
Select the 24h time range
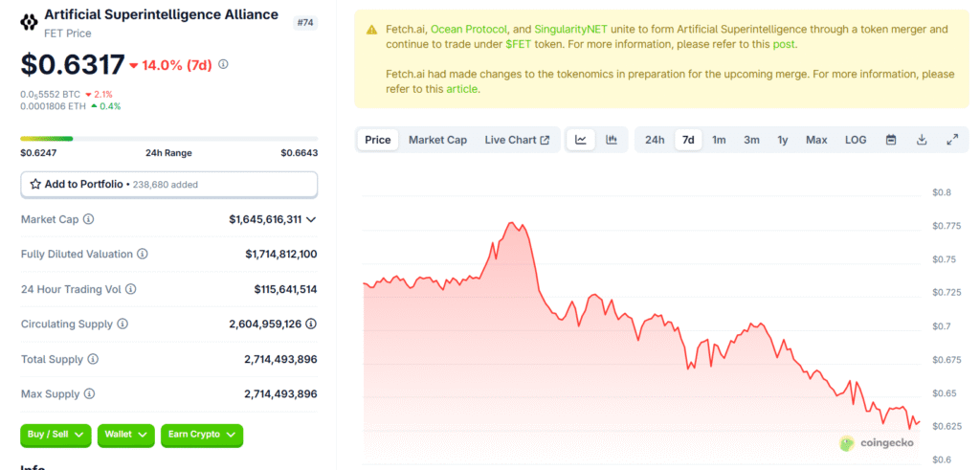pyautogui.click(x=655, y=140)
